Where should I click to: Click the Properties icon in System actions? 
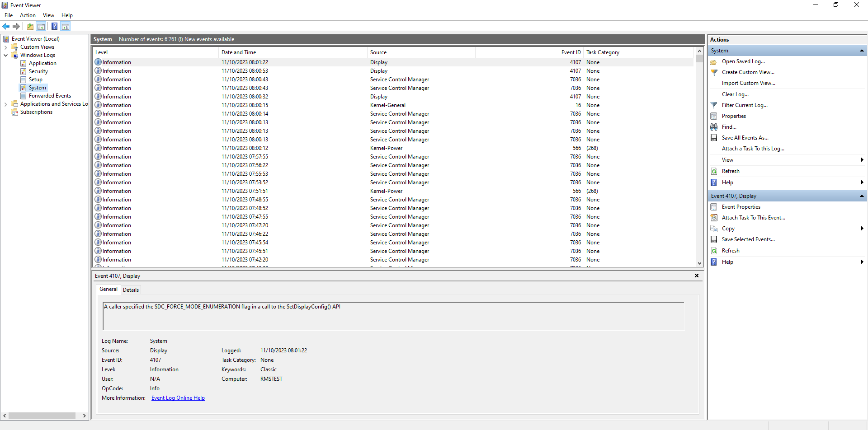pos(714,116)
